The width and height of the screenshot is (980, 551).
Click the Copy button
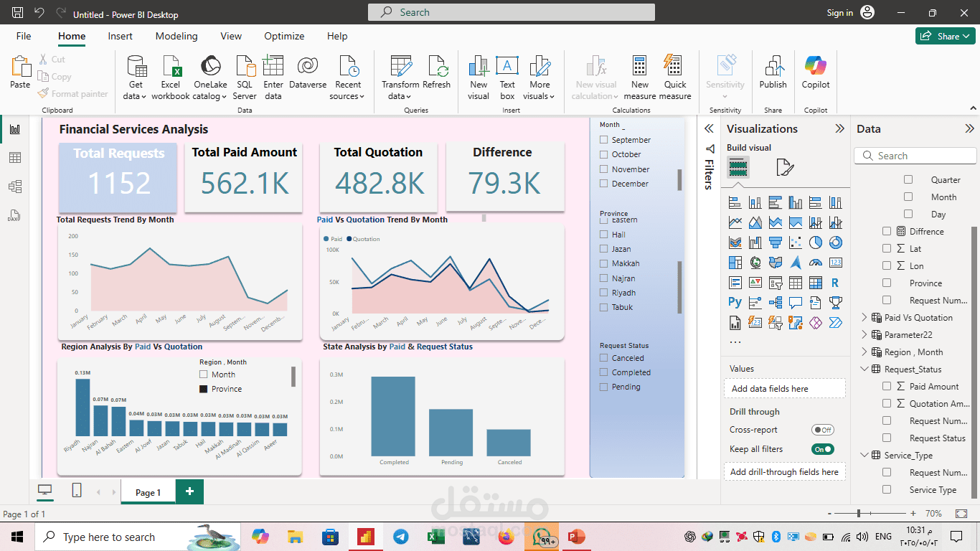[x=55, y=77]
